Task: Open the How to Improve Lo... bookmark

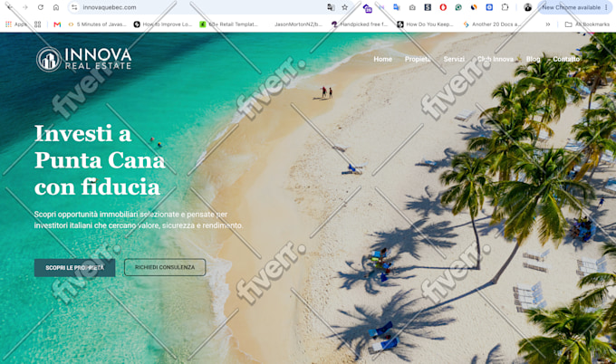Action: (163, 24)
